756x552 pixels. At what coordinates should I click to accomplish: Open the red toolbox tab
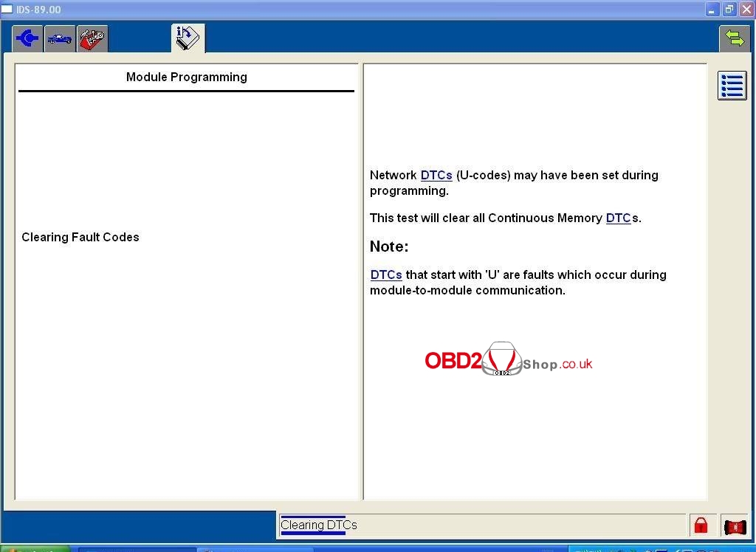pyautogui.click(x=92, y=38)
